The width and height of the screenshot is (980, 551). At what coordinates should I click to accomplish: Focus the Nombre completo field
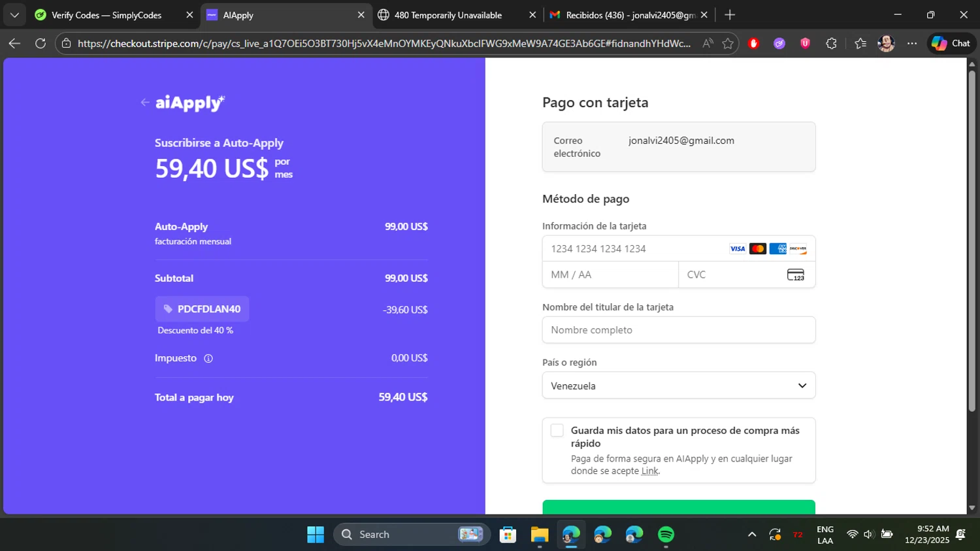[679, 330]
